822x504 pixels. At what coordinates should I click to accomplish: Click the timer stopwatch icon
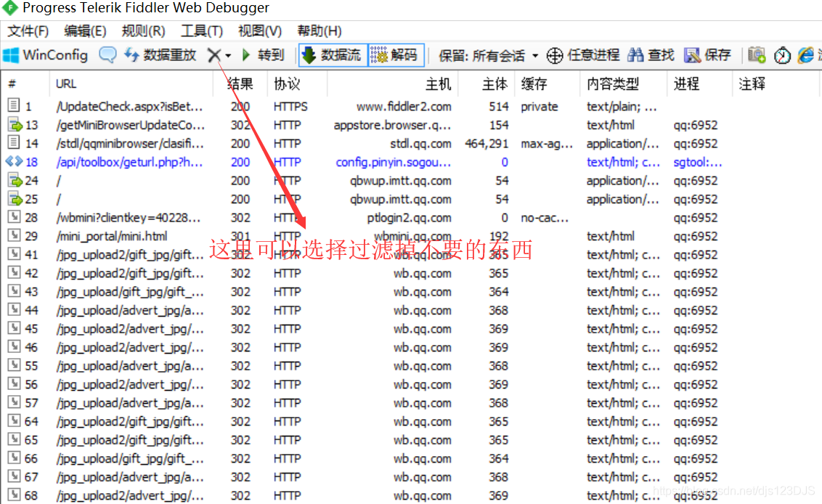pos(782,55)
